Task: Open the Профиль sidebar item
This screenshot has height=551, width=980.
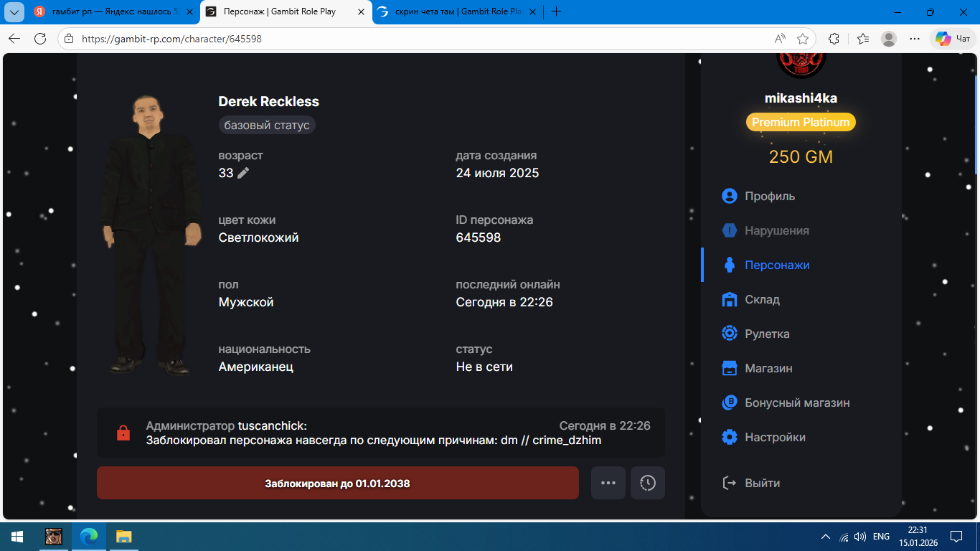Action: (769, 196)
